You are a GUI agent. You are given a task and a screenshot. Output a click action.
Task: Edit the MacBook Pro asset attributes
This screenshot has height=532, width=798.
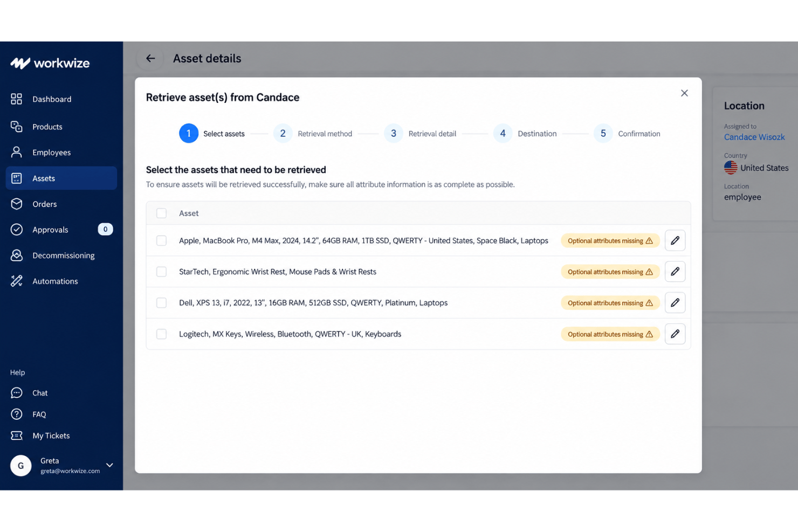coord(675,240)
